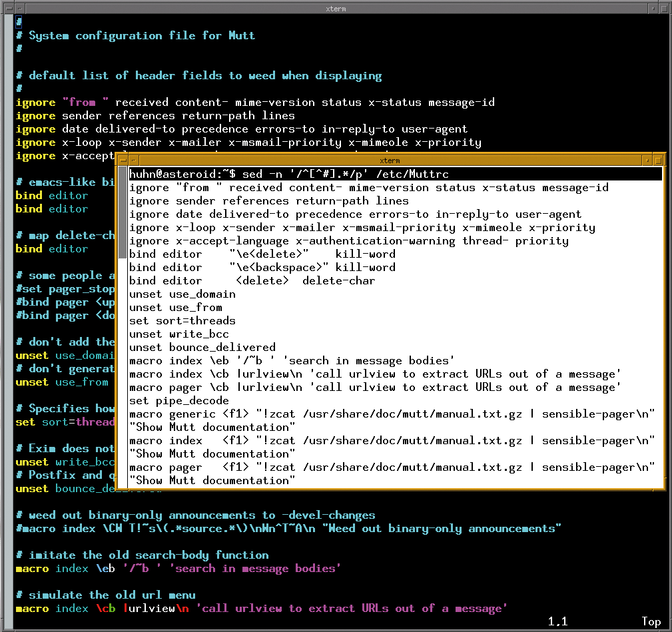
Task: Click the front xterm title bar
Action: pyautogui.click(x=390, y=160)
